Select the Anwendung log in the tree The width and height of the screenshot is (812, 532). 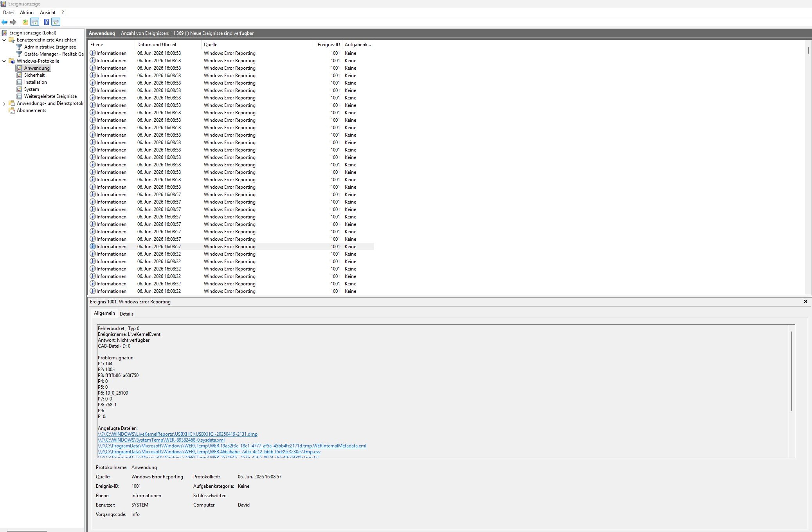[x=37, y=68]
